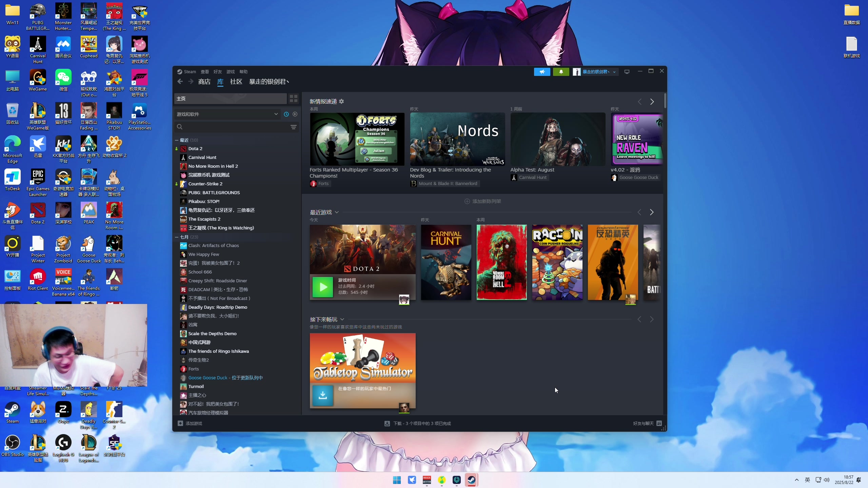
Task: Click Steam icon in the taskbar
Action: [x=471, y=480]
